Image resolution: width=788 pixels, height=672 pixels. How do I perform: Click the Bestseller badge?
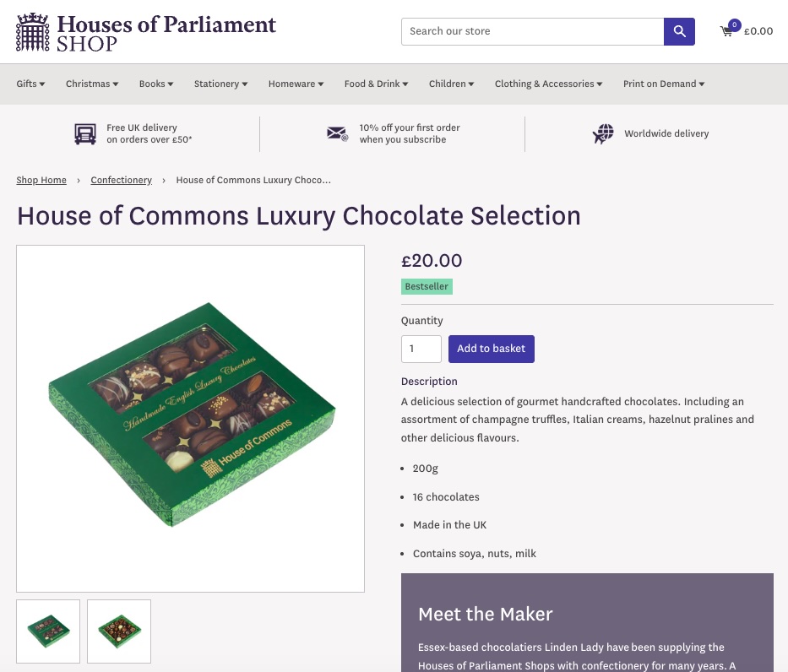pyautogui.click(x=427, y=286)
